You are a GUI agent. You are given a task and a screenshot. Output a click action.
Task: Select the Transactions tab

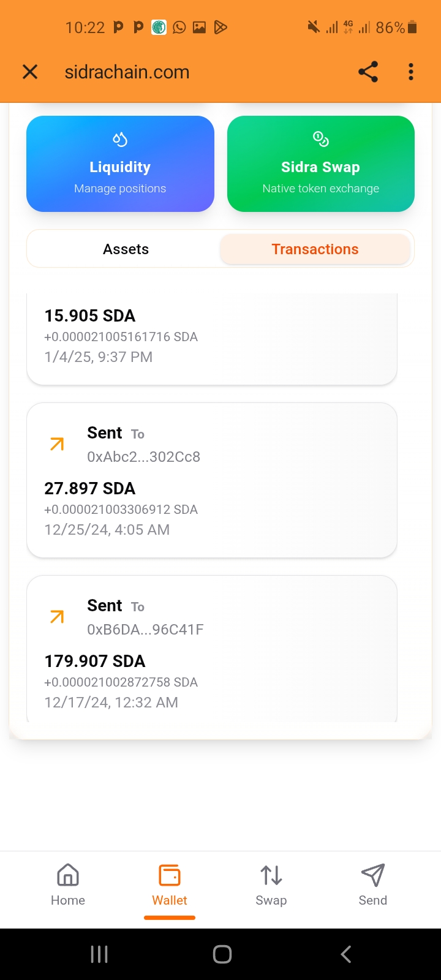[315, 249]
